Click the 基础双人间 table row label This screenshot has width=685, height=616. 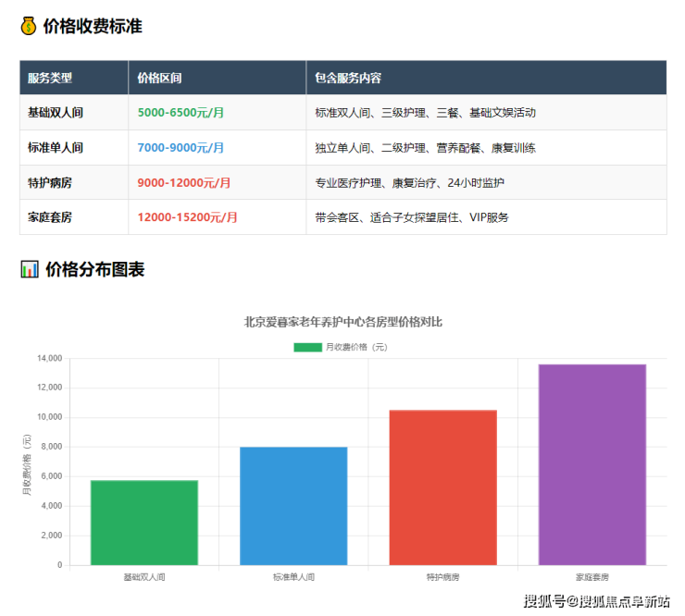[56, 113]
